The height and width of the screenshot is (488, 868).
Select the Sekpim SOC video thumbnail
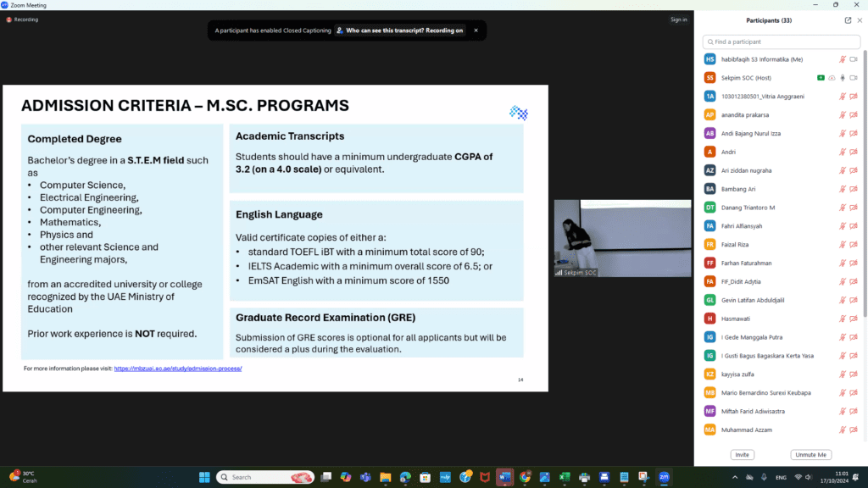622,238
